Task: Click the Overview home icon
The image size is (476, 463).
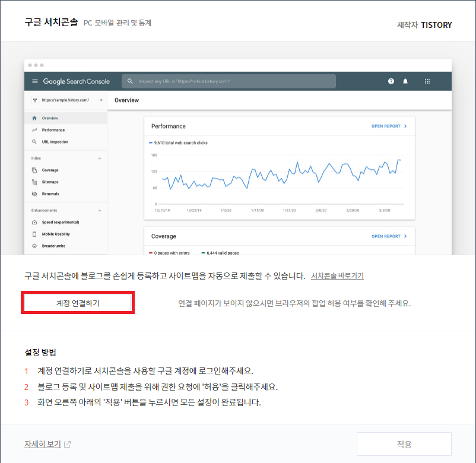Action: [34, 118]
